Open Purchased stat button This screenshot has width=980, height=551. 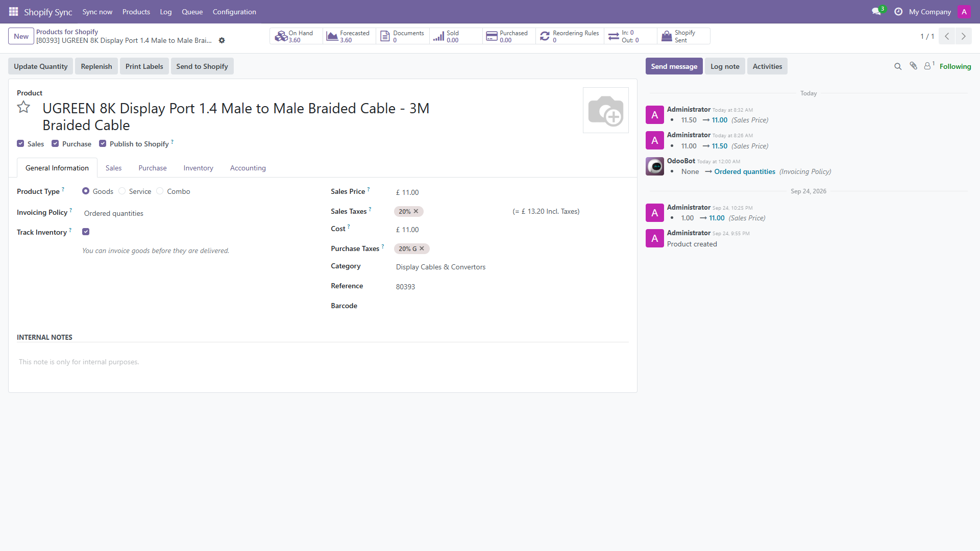pos(509,36)
